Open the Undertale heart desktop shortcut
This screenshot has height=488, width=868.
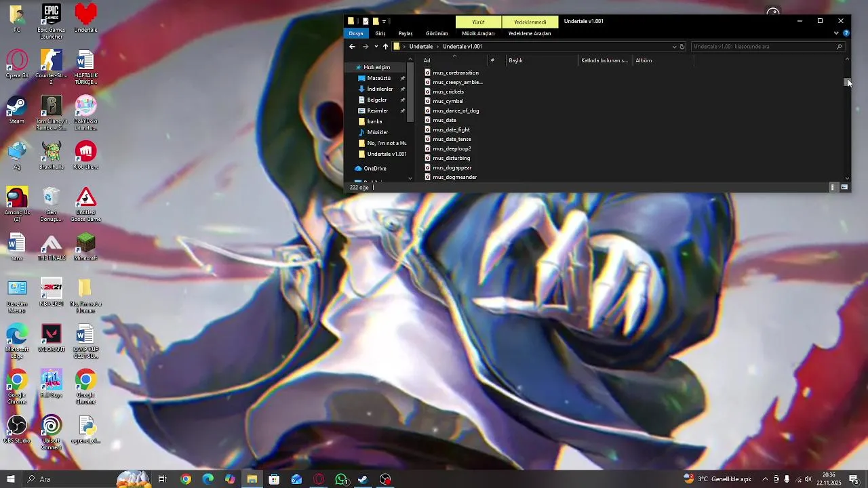pos(85,18)
